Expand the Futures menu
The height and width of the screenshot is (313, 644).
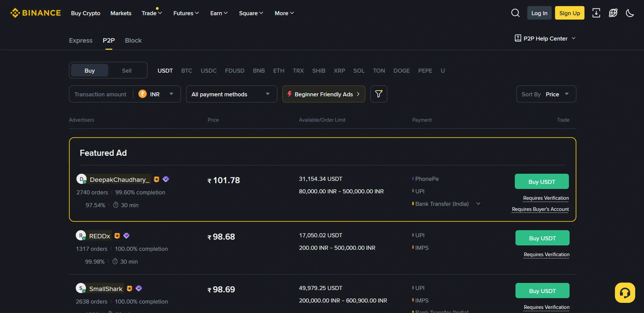pyautogui.click(x=186, y=13)
